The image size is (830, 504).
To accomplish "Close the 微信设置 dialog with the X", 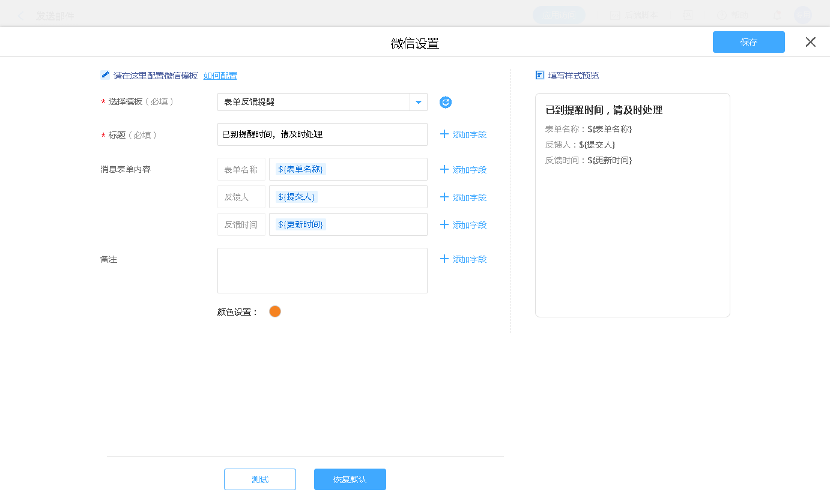I will click(x=810, y=42).
